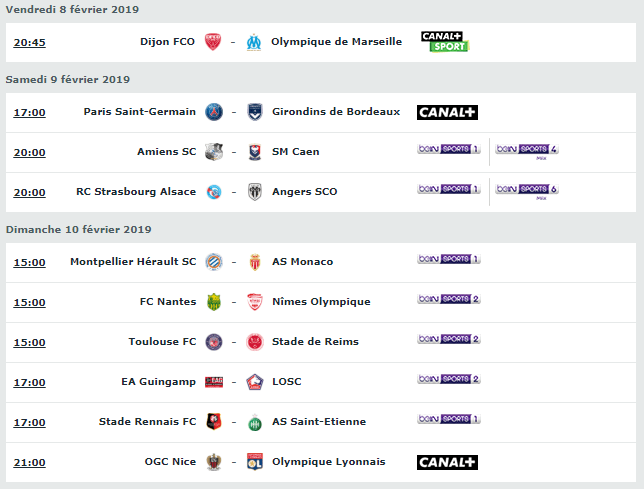Image resolution: width=644 pixels, height=489 pixels.
Task: Click the AS Monaco crest
Action: pyautogui.click(x=255, y=262)
